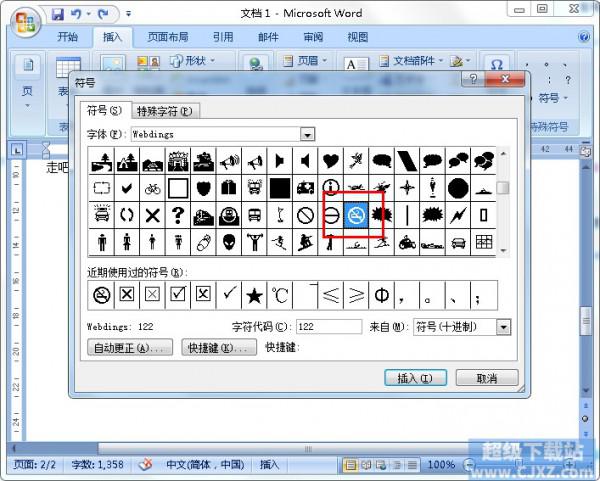Pick the large black circle symbol
The width and height of the screenshot is (600, 481).
(458, 188)
